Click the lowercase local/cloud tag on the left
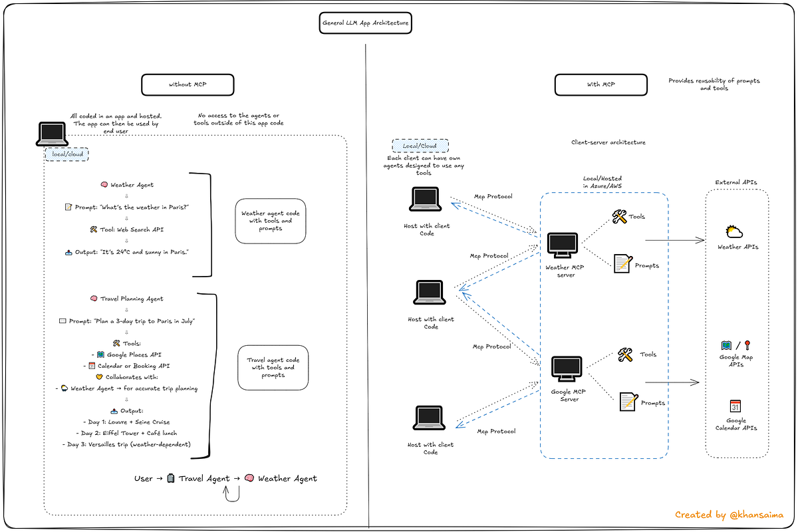The width and height of the screenshot is (798, 532). pos(66,154)
